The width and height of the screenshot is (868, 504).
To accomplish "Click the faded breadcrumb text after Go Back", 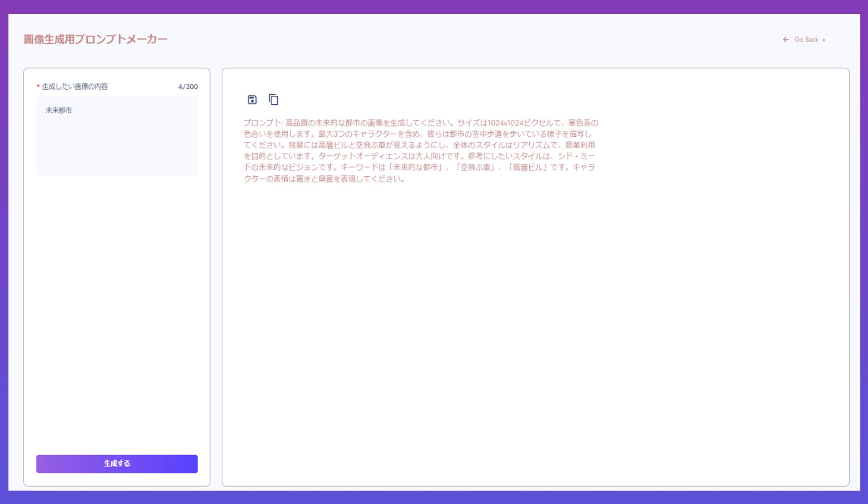I will click(840, 40).
